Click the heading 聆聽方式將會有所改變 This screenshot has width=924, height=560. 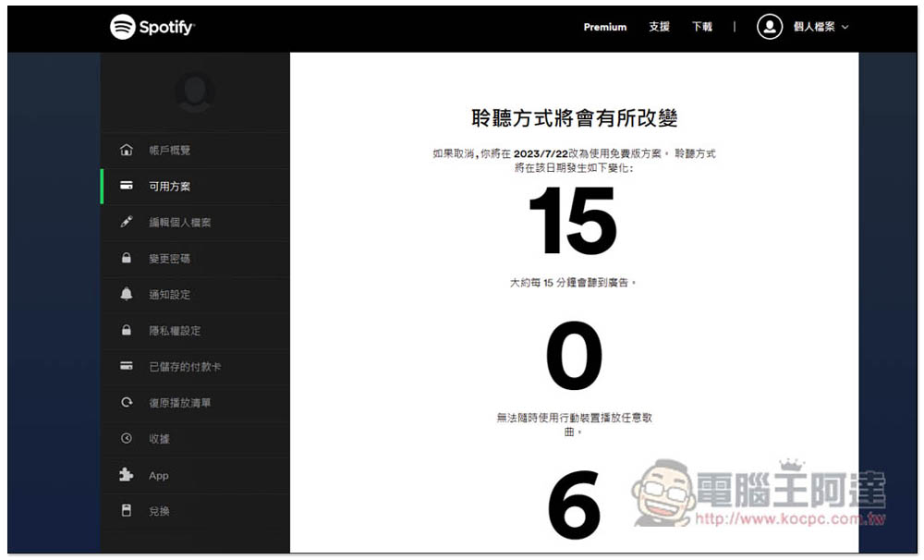coord(574,118)
